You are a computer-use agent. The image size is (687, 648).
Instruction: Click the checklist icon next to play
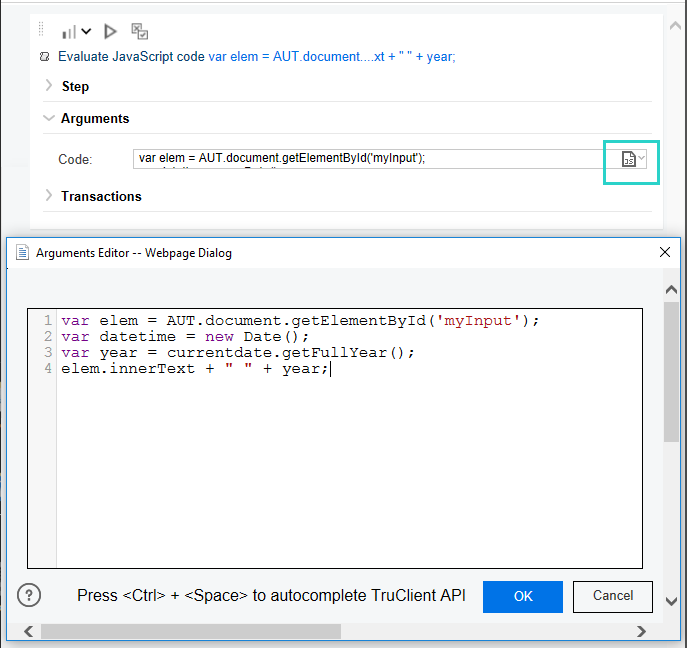tap(140, 32)
